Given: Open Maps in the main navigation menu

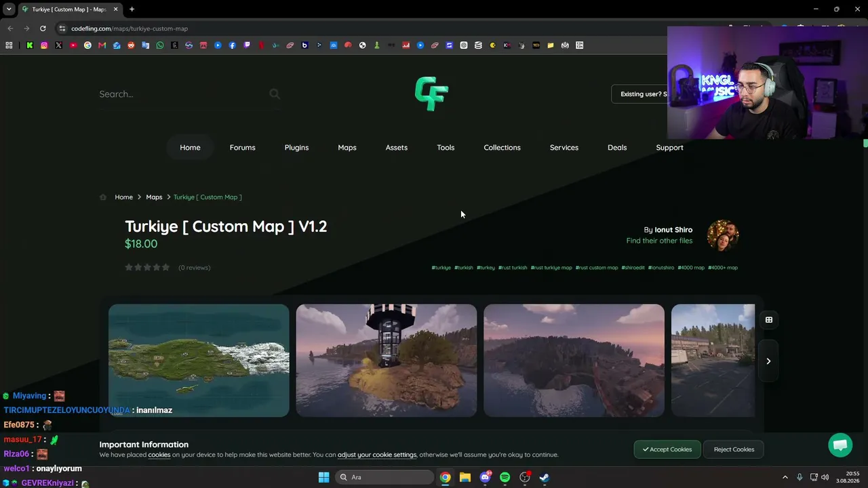Looking at the screenshot, I should tap(347, 148).
